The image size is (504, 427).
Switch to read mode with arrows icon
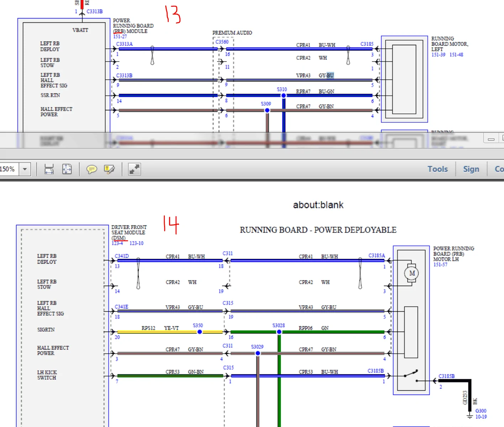tap(135, 169)
